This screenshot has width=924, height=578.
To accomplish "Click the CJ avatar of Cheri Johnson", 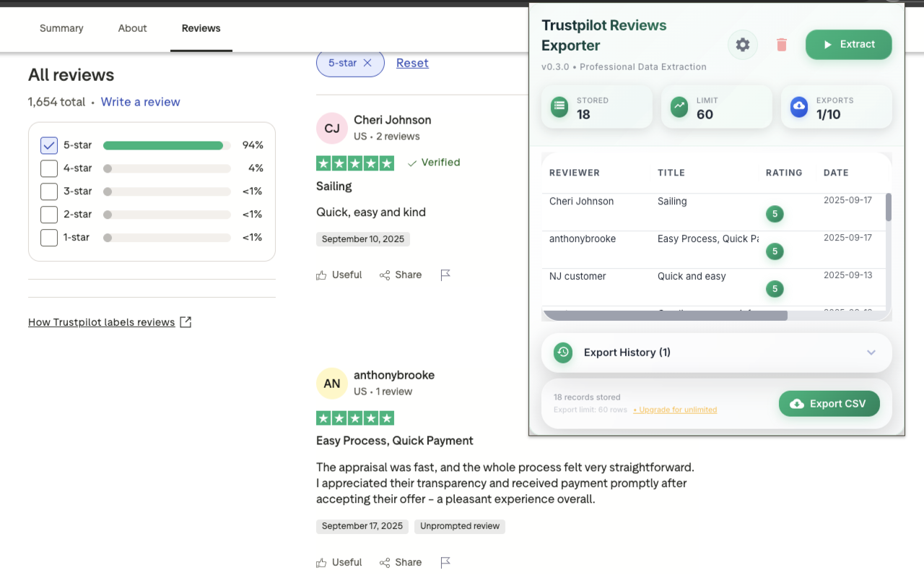I will [332, 129].
